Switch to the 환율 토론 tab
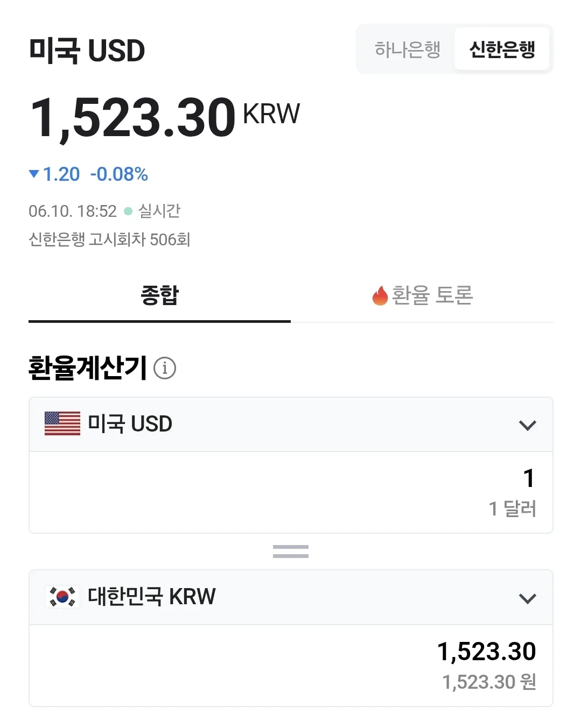This screenshot has width=581, height=728. coord(422,295)
